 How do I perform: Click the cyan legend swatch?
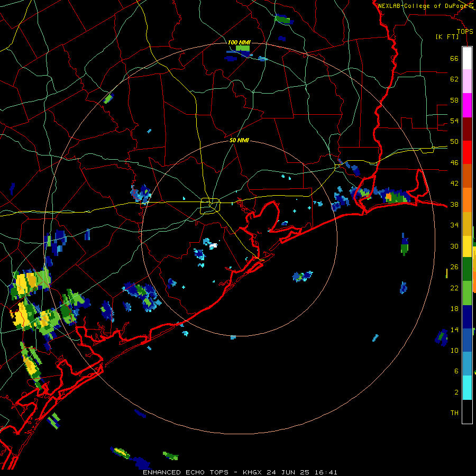pos(467,388)
